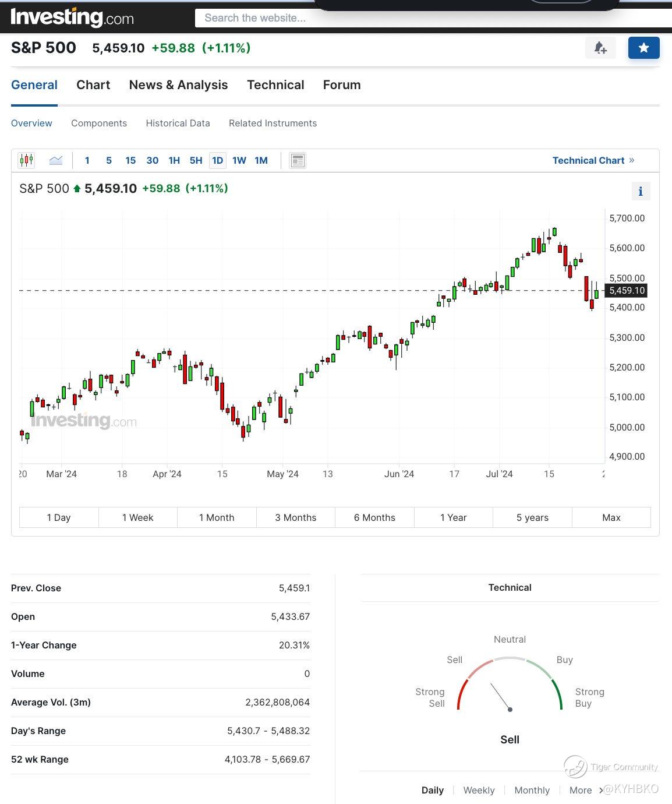Viewport: 672px width, 804px height.
Task: Select the 1M interval
Action: 261,160
